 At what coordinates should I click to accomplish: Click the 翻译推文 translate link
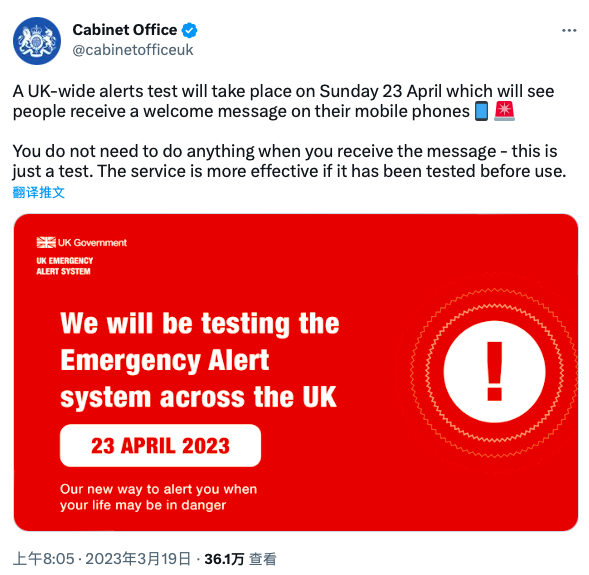(39, 192)
